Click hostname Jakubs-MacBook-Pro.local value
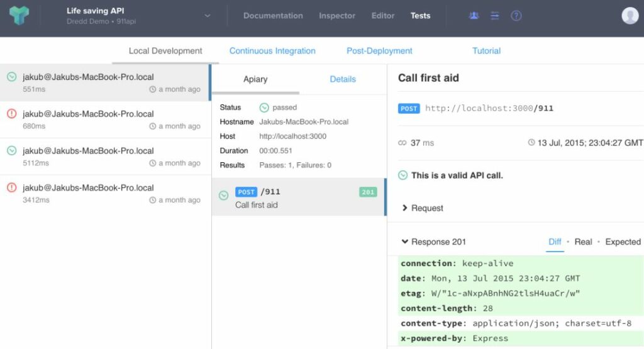The image size is (644, 349). point(304,122)
